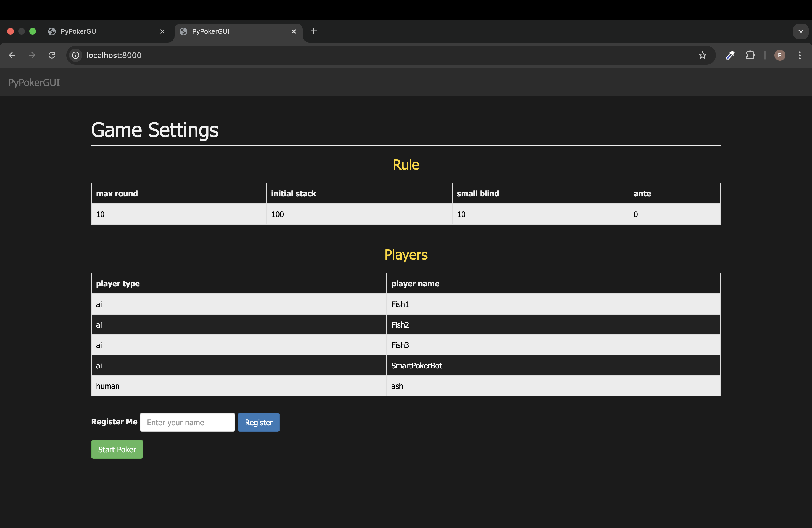812x528 pixels.
Task: Reload the localhost page
Action: tap(52, 55)
